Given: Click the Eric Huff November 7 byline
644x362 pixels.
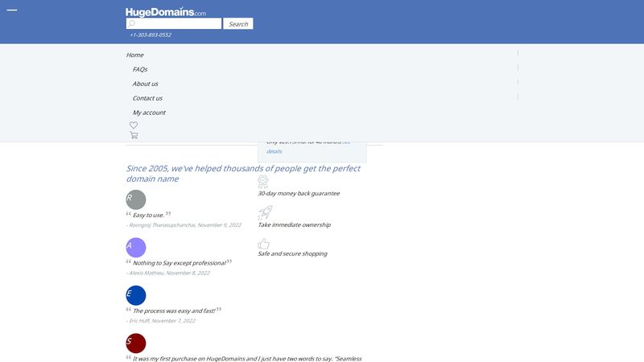Looking at the screenshot, I should coord(160,321).
